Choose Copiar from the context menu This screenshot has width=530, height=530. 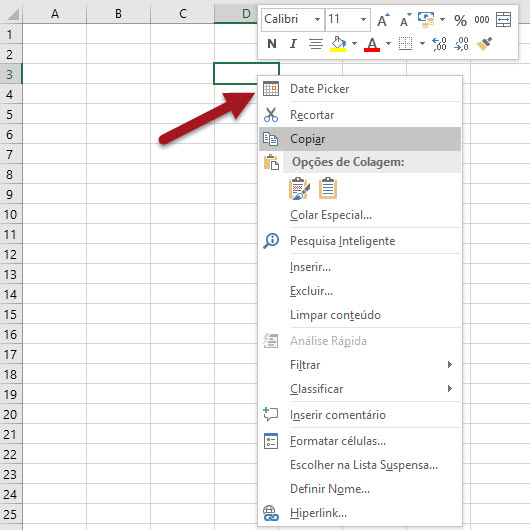(x=360, y=139)
